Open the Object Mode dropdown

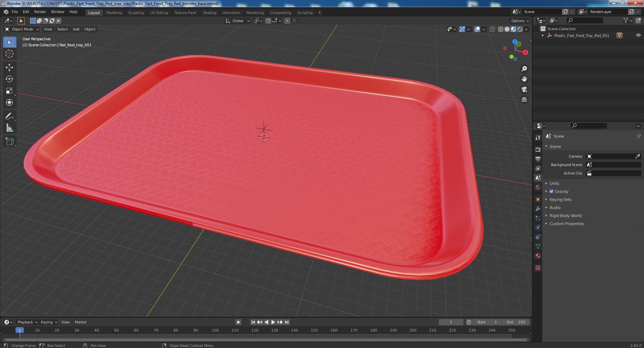[22, 29]
